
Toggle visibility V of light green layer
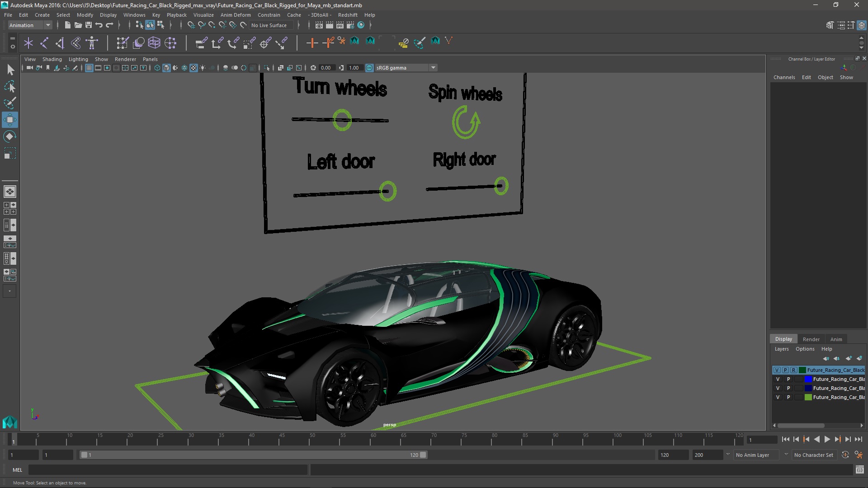coord(778,397)
